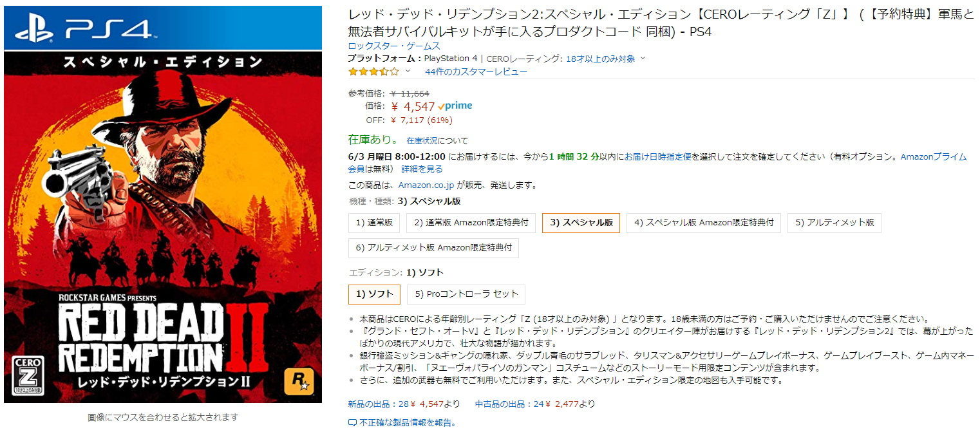Expand the star rating dropdown chevron
Viewport: 980px width, 432px height.
(408, 71)
